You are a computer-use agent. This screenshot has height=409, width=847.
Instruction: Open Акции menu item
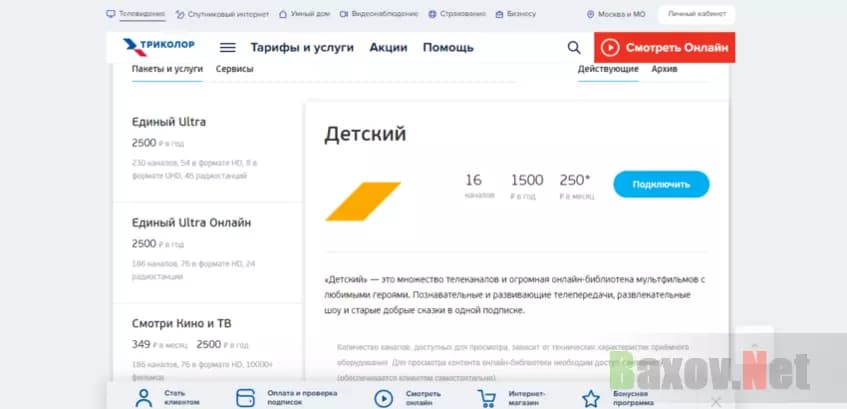(x=388, y=48)
